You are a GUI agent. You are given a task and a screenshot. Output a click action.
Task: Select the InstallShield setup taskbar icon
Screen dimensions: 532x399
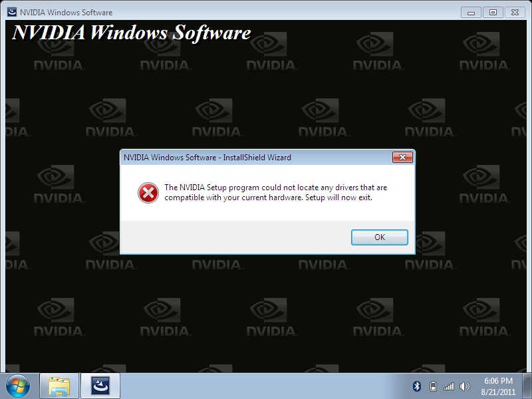click(x=100, y=386)
